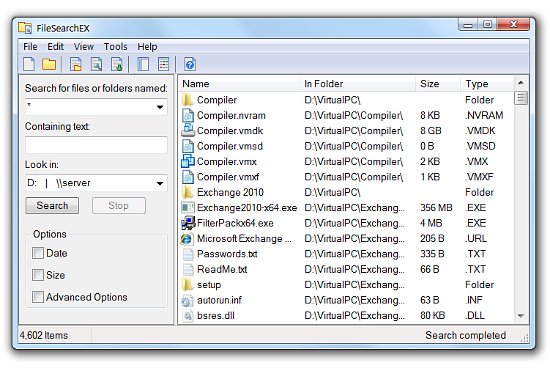Click the Look in path field
The width and height of the screenshot is (550, 368).
90,183
